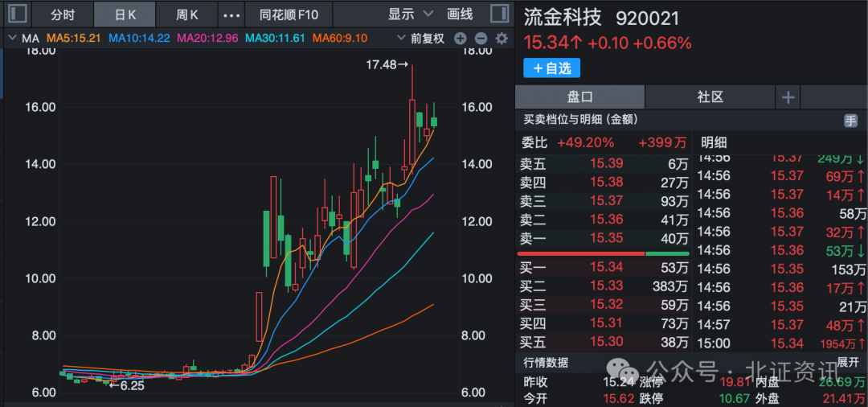Screen dimensions: 868x407
Task: Open chart settings gear icon
Action: (x=502, y=38)
